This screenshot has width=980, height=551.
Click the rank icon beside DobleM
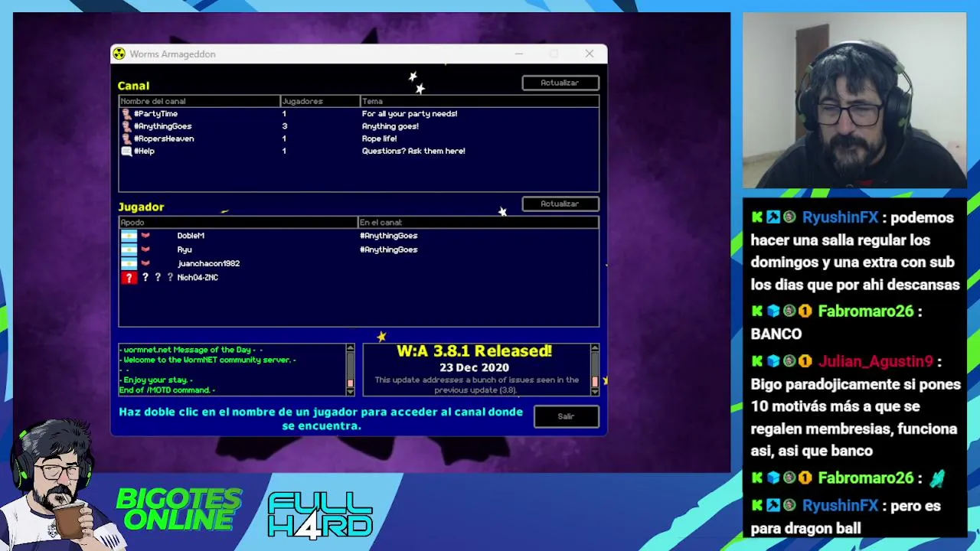145,236
